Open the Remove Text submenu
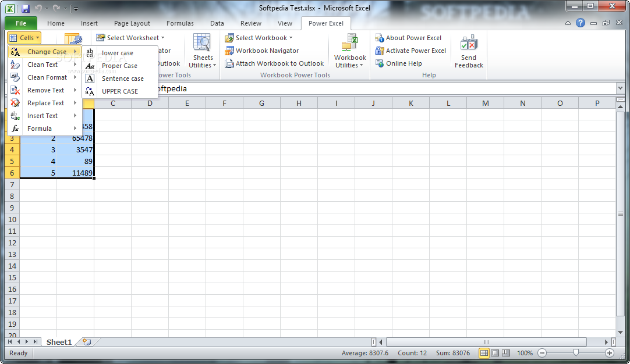The height and width of the screenshot is (364, 630). pos(45,90)
